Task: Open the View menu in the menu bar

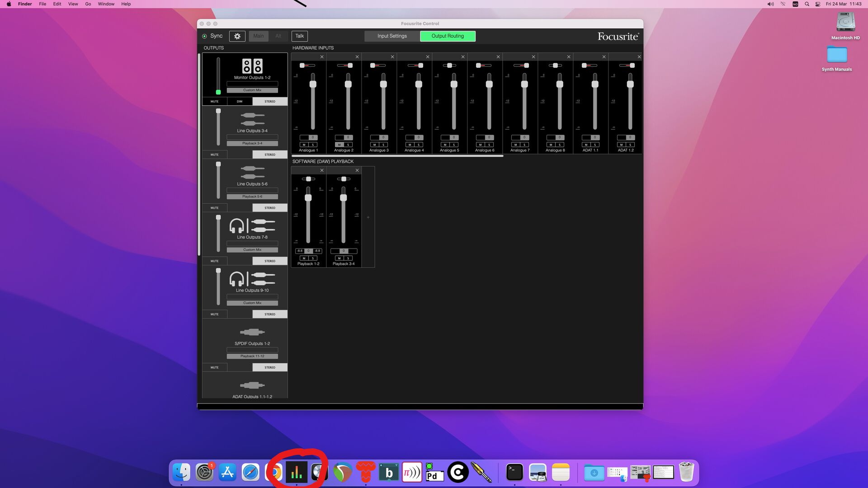Action: (x=73, y=4)
